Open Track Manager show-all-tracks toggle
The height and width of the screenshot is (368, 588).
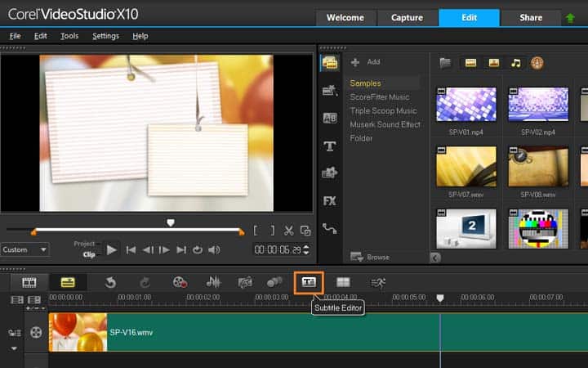pyautogui.click(x=17, y=299)
